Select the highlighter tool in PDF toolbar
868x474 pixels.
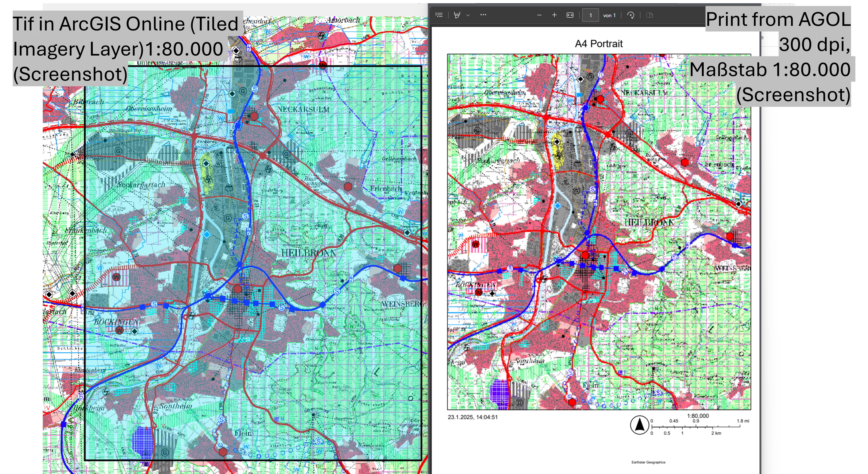[x=457, y=15]
